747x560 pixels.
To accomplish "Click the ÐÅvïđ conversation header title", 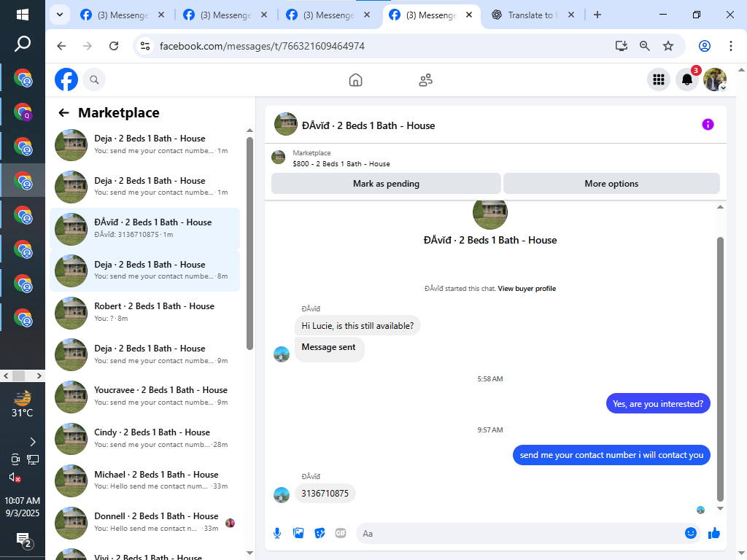I will [x=368, y=125].
